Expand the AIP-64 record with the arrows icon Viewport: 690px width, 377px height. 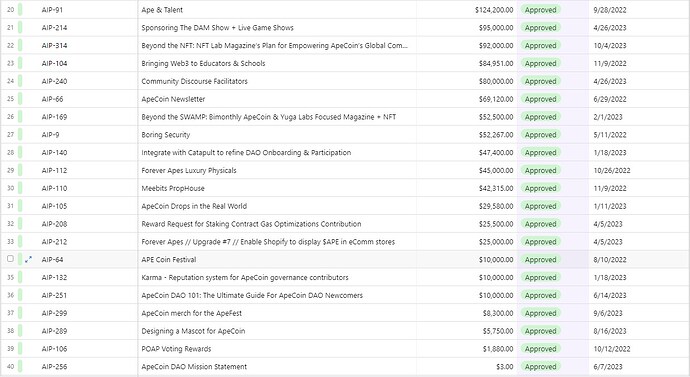pyautogui.click(x=29, y=260)
